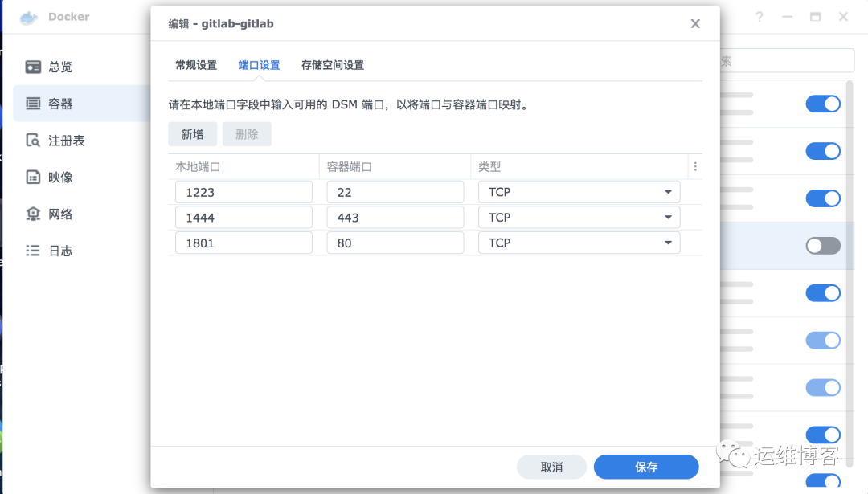Image resolution: width=868 pixels, height=494 pixels.
Task: Click 取消 to cancel editing
Action: [x=551, y=467]
